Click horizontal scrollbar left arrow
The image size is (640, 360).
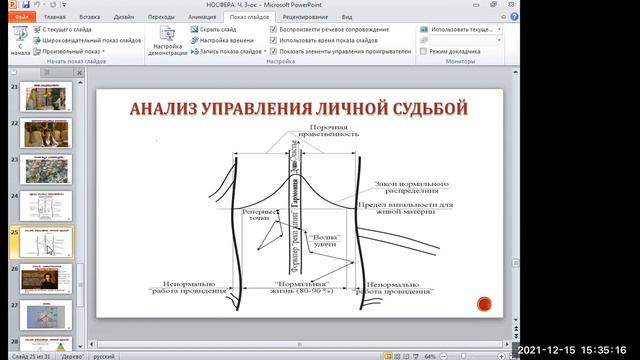tap(91, 344)
